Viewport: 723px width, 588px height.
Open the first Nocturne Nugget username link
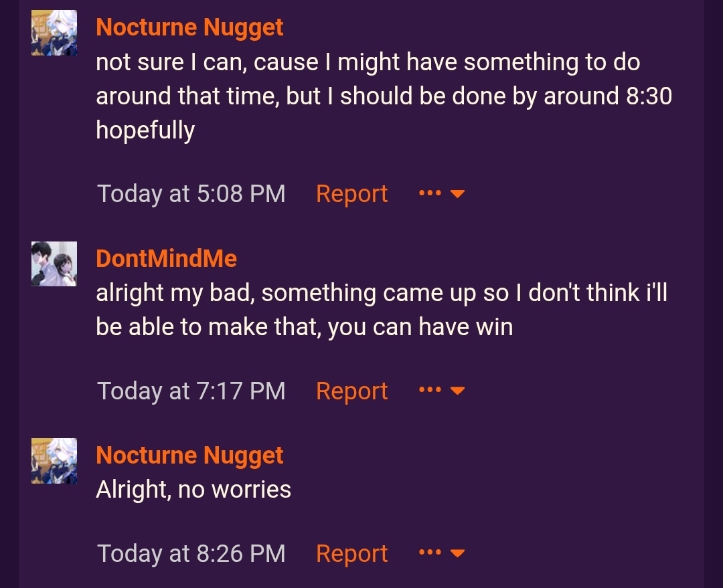(x=189, y=27)
